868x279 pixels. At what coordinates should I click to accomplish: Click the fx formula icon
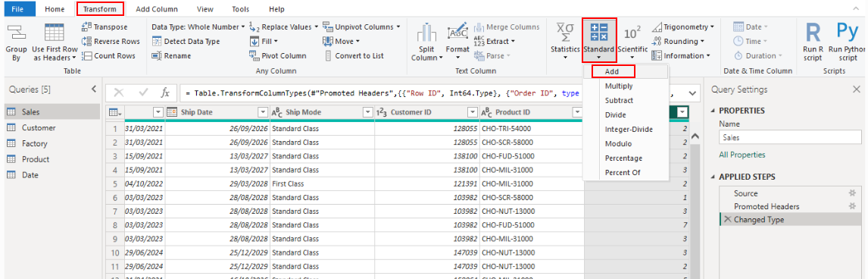pyautogui.click(x=165, y=93)
